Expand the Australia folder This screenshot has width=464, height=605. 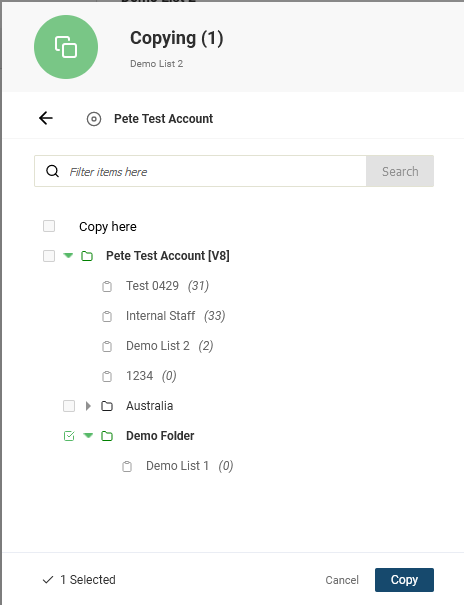(88, 406)
